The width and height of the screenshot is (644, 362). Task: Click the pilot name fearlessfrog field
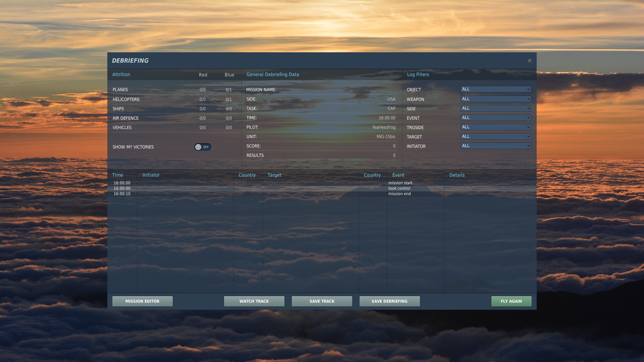click(x=384, y=127)
